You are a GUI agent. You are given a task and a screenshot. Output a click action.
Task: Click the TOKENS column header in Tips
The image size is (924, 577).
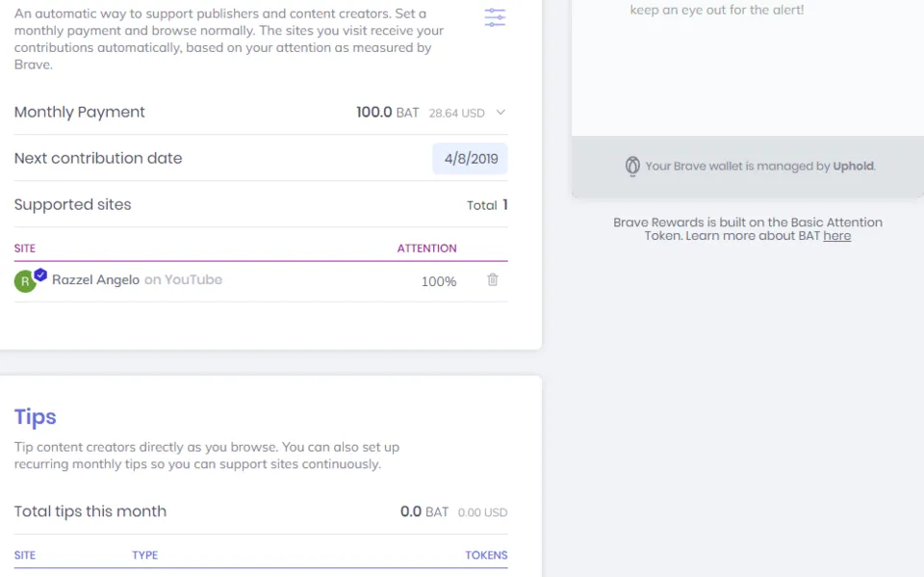(x=486, y=555)
